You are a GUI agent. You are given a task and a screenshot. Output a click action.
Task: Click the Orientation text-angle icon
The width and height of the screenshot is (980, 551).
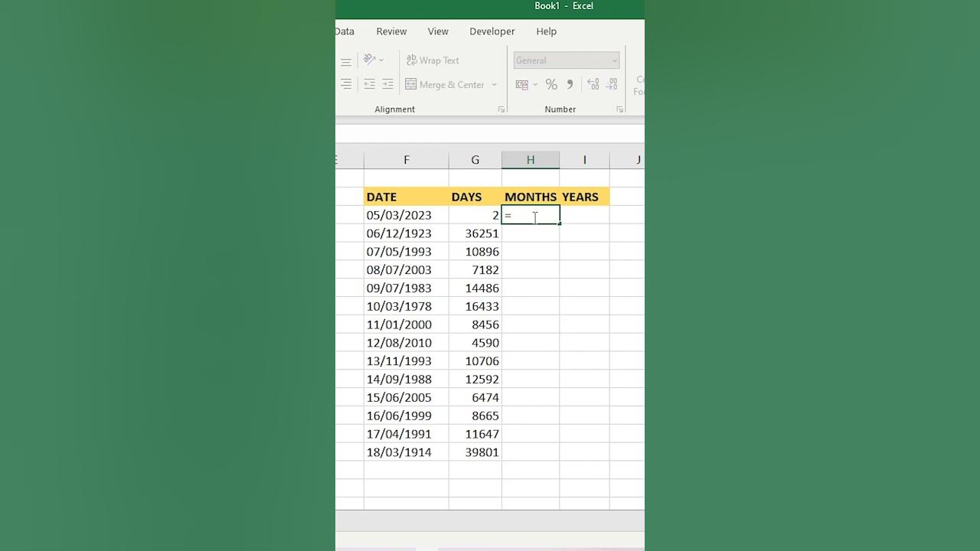(369, 60)
